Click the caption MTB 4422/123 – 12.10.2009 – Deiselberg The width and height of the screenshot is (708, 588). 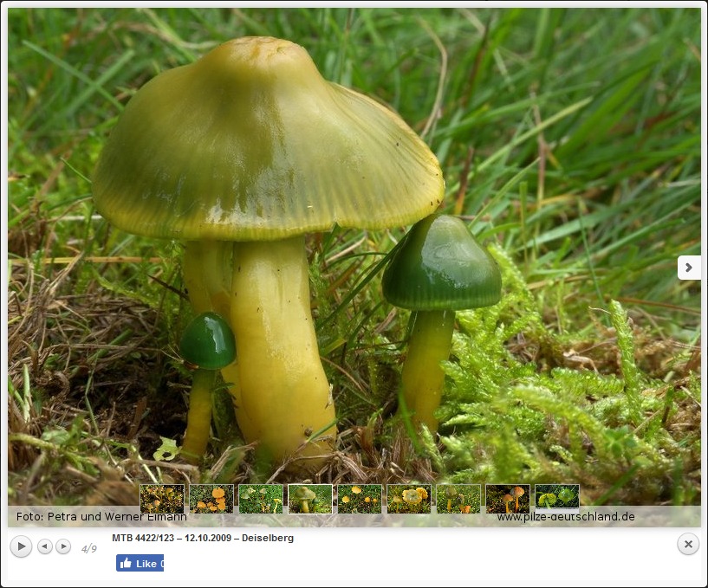(x=203, y=538)
